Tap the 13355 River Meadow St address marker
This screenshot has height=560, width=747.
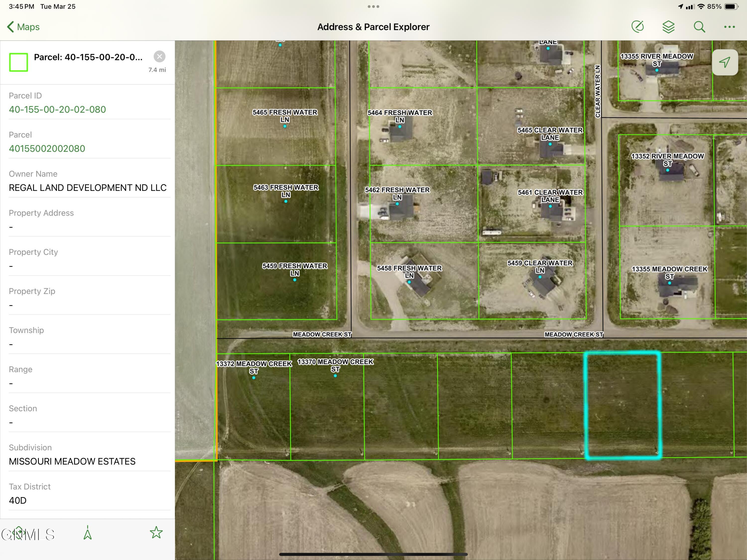657,70
